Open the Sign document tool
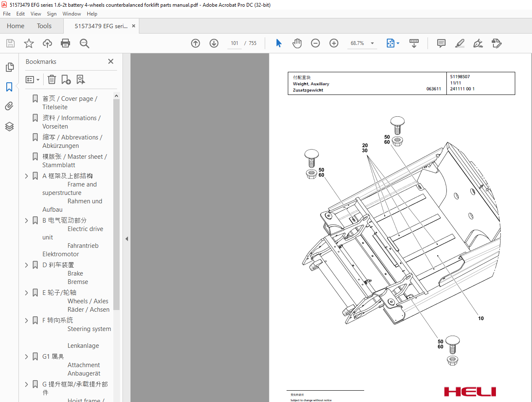The height and width of the screenshot is (402, 532). (x=478, y=43)
